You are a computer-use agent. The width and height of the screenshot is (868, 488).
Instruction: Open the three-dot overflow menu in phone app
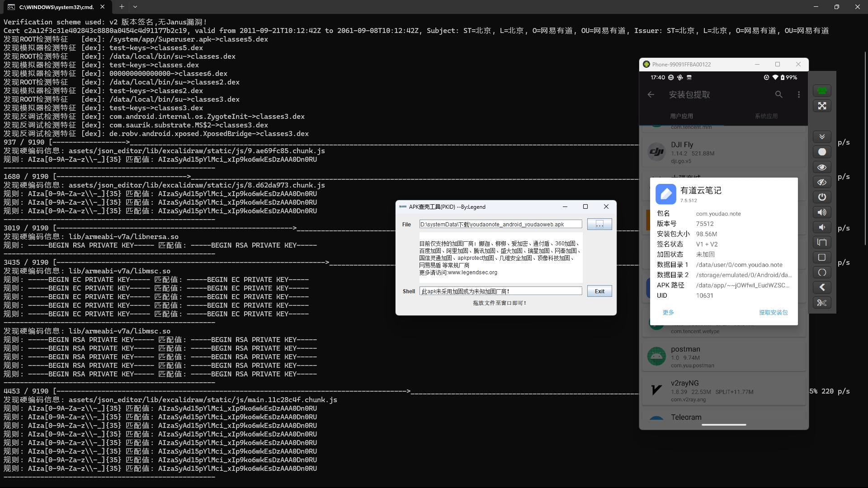tap(799, 94)
